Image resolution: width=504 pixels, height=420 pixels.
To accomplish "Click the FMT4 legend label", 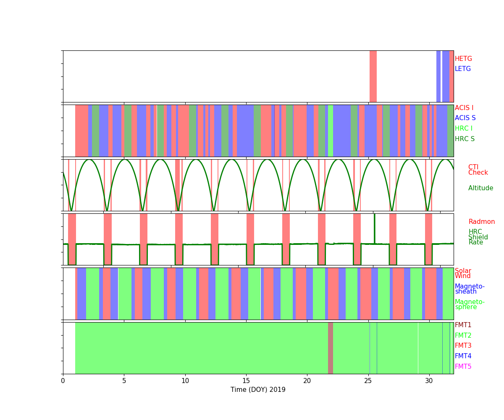I will (463, 356).
